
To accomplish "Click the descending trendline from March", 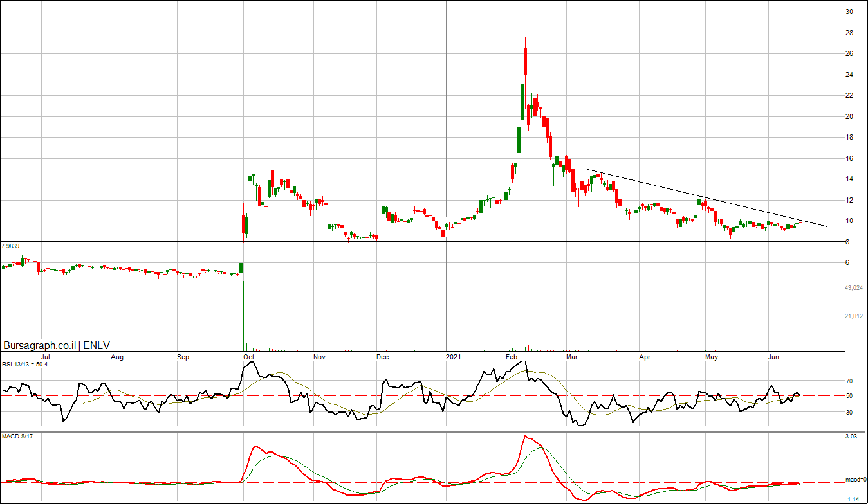I will [x=707, y=198].
